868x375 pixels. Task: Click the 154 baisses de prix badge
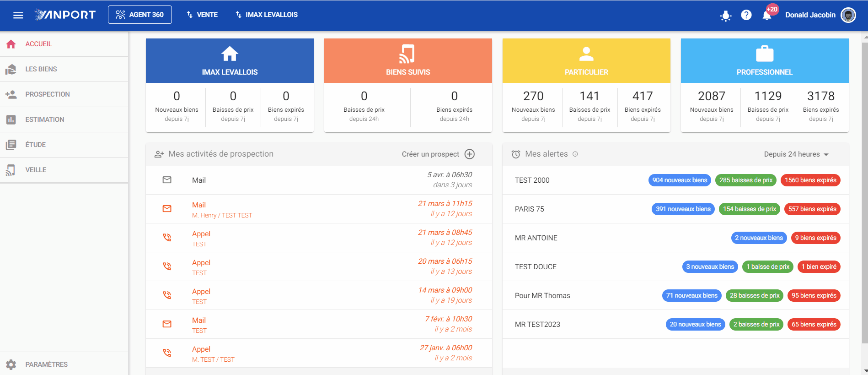[x=750, y=209]
